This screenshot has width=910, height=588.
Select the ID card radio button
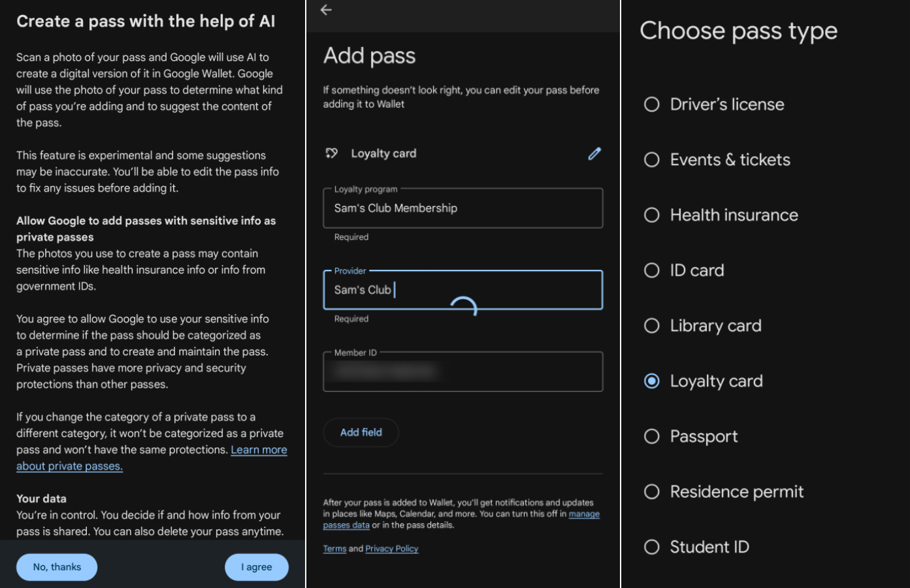point(652,270)
